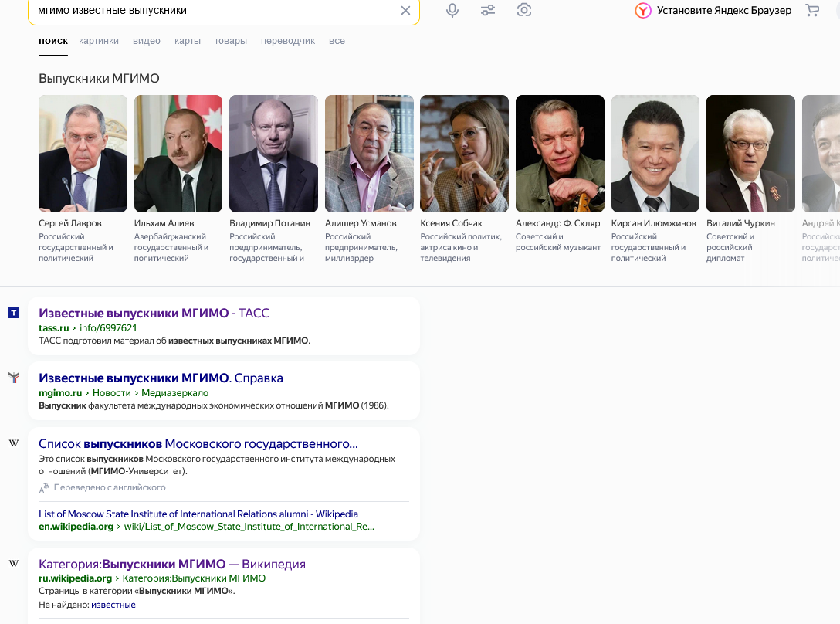
Task: Open Алишер Усманов photo card
Action: [x=369, y=154]
